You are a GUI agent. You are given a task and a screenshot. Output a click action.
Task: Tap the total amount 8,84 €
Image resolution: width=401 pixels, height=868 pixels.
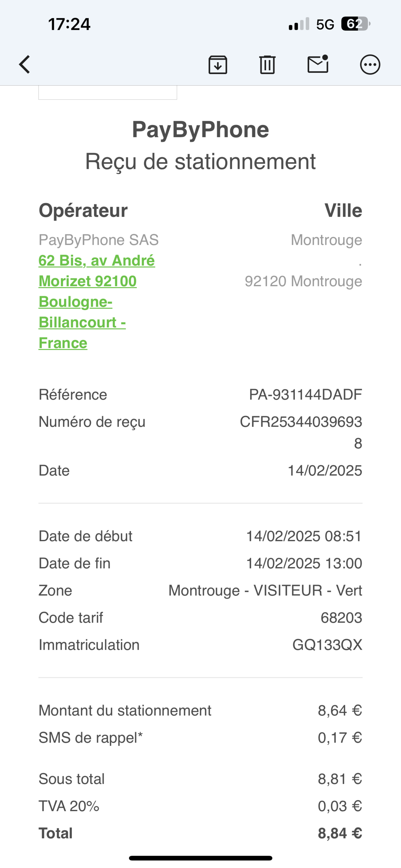point(340,833)
